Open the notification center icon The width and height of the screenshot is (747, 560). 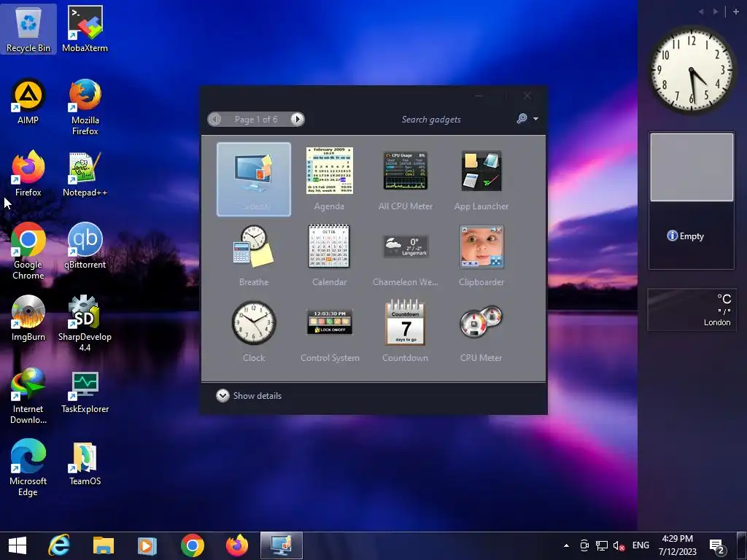[x=718, y=547]
